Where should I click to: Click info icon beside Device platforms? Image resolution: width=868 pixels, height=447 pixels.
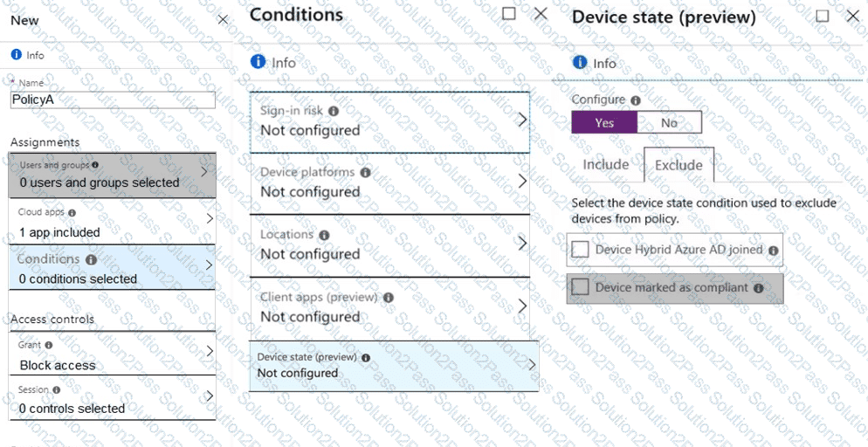(365, 173)
